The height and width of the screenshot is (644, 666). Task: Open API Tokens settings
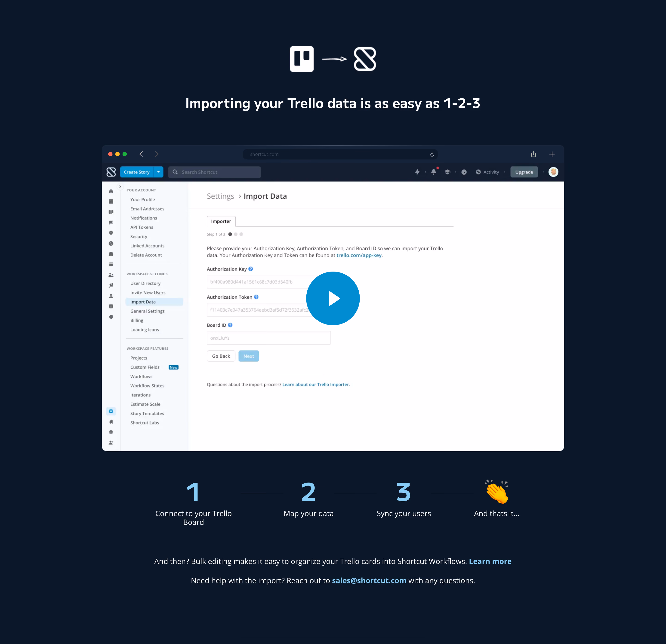point(142,227)
